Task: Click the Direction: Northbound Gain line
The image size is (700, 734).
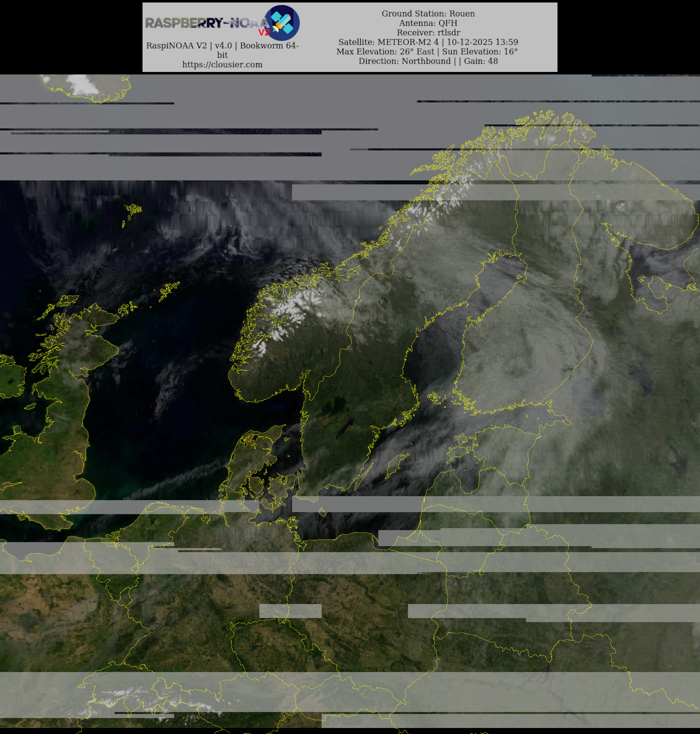Action: click(428, 61)
